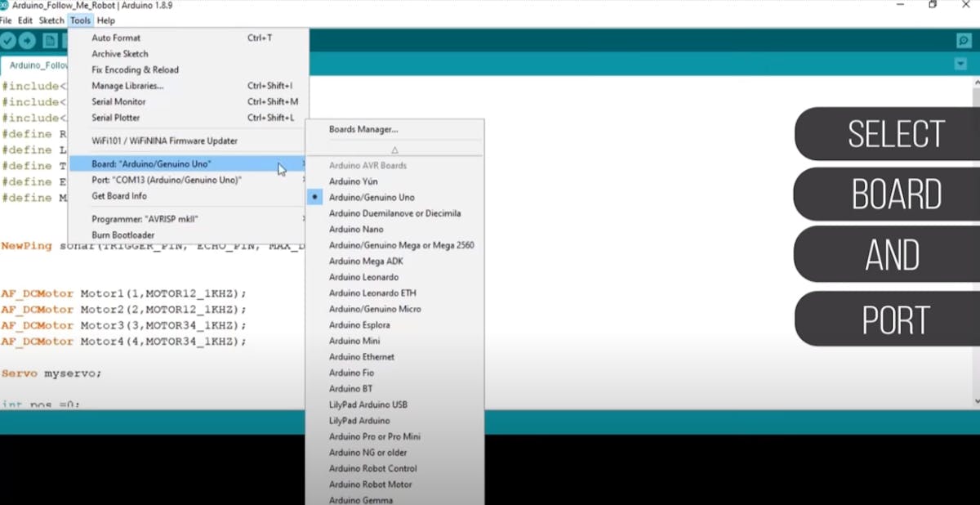Screen dimensions: 980x505
Task: Choose Arduino Pro or Pro Mini
Action: (395, 436)
